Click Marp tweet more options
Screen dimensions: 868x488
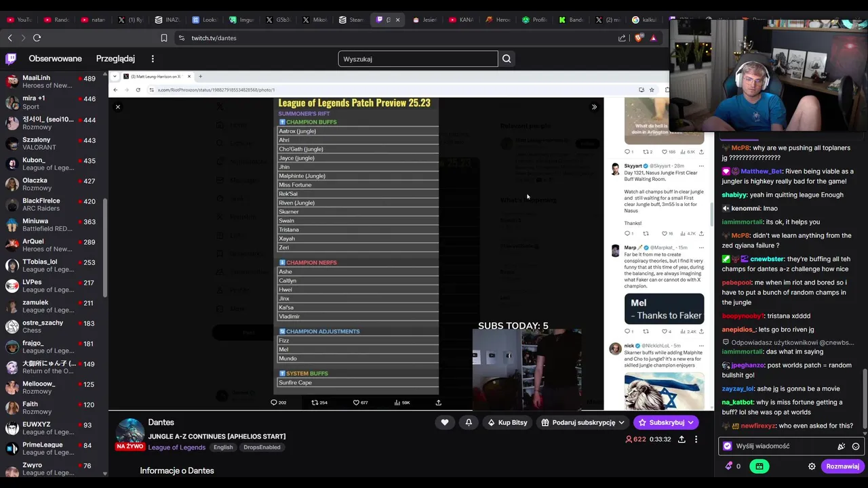click(701, 247)
